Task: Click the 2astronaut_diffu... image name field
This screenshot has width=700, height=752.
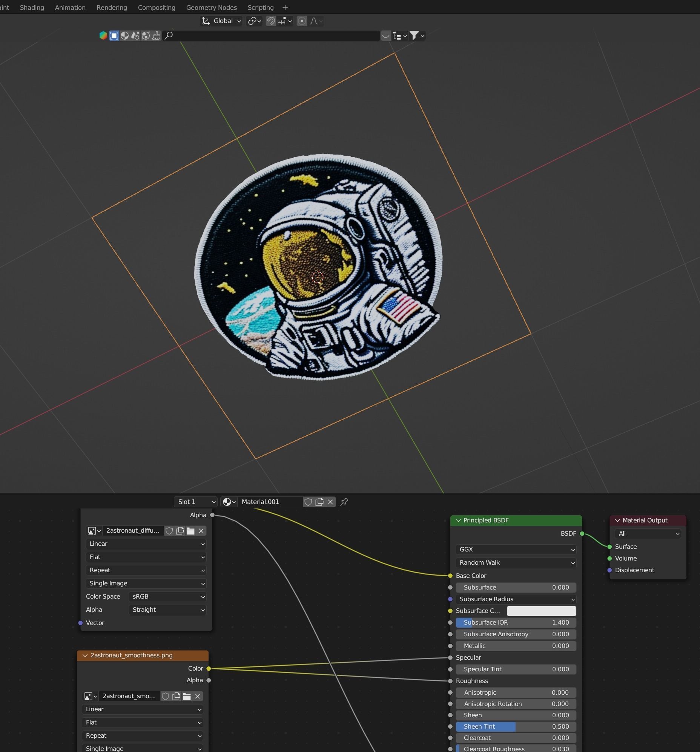Action: coord(133,531)
